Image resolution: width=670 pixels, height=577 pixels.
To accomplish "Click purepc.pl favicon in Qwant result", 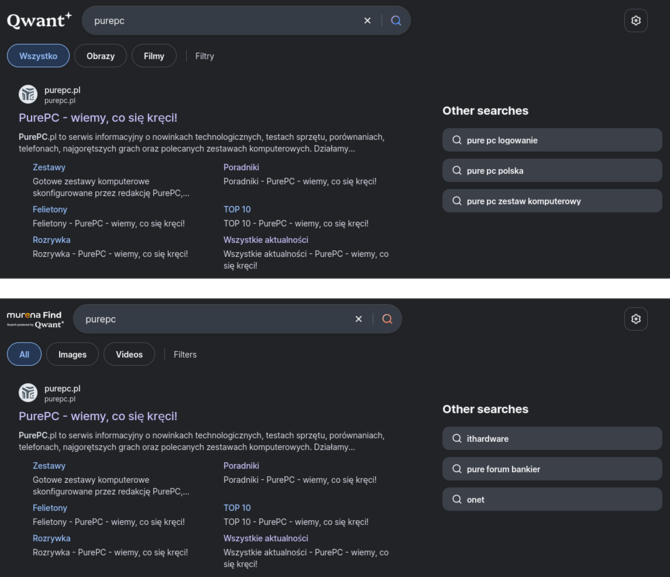I will (x=28, y=94).
